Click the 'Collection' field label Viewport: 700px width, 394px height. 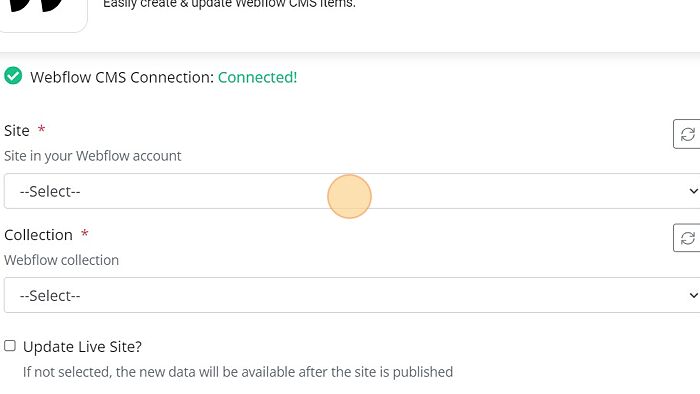point(38,235)
